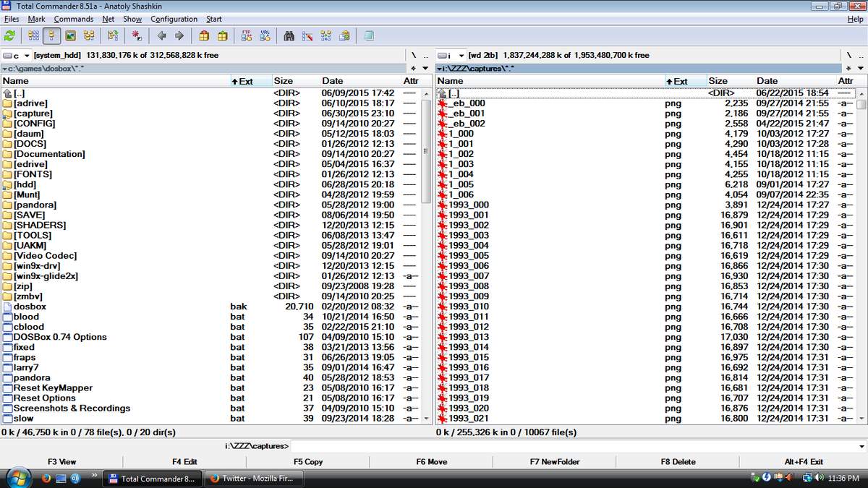Click the right panel vertical scrollbar
This screenshot has width=868, height=488.
click(x=861, y=256)
